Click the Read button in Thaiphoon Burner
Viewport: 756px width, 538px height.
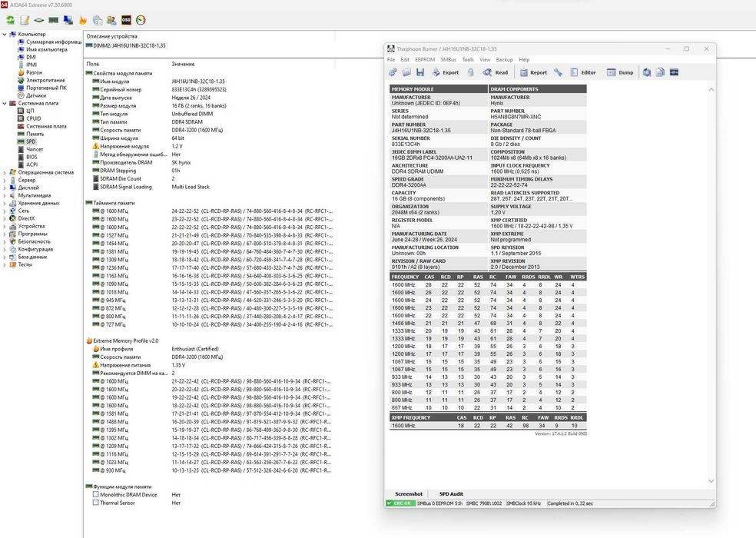[495, 72]
